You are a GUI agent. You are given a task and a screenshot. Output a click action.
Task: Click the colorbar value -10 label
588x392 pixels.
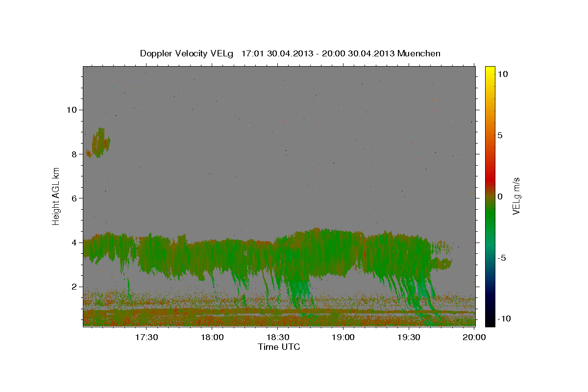[504, 318]
